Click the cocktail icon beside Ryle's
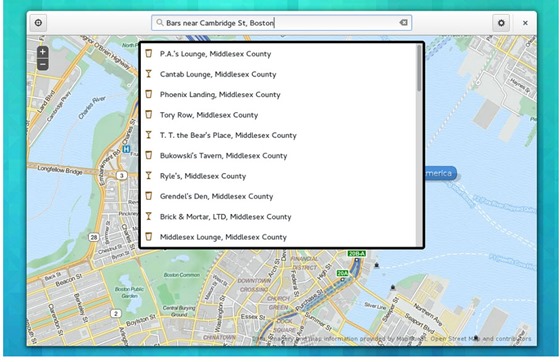Screen dimensions: 560x362 tap(149, 176)
